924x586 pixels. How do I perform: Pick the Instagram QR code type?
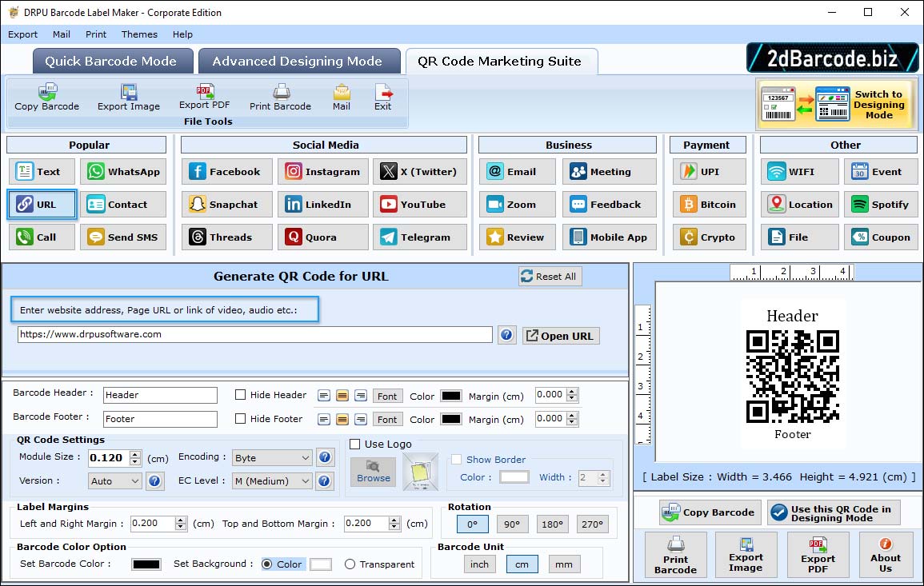point(323,171)
